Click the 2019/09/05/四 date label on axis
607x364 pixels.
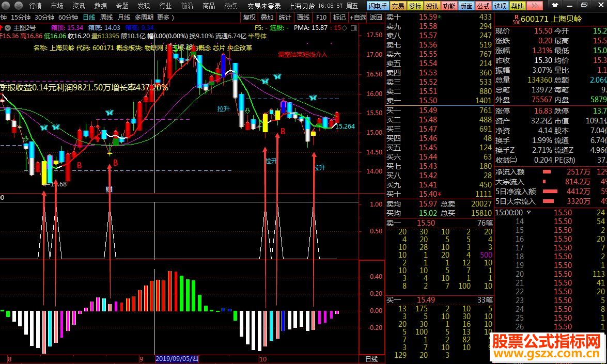[177, 359]
